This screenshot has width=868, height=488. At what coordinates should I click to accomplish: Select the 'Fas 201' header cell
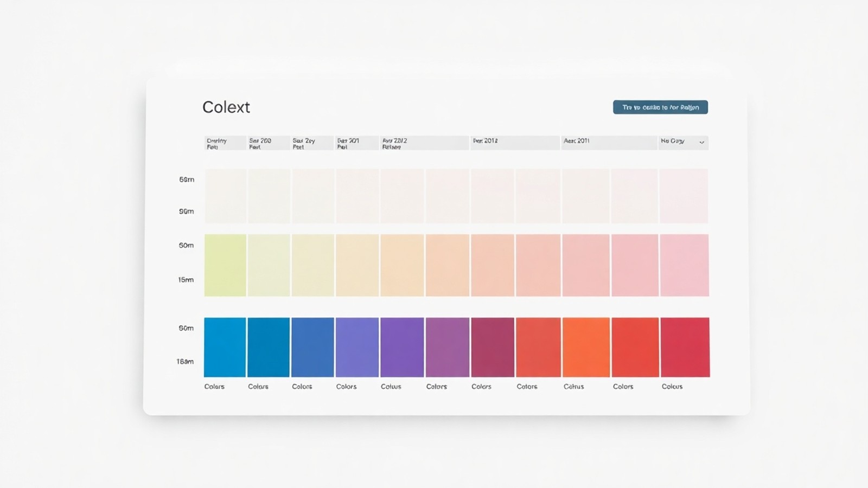tap(357, 143)
